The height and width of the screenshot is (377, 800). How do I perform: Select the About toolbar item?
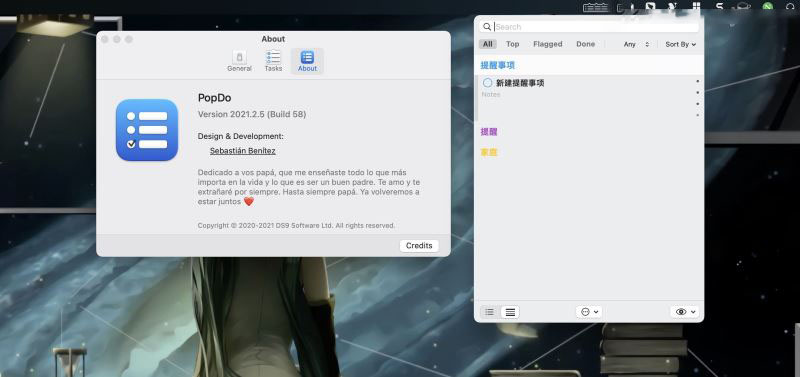(307, 61)
